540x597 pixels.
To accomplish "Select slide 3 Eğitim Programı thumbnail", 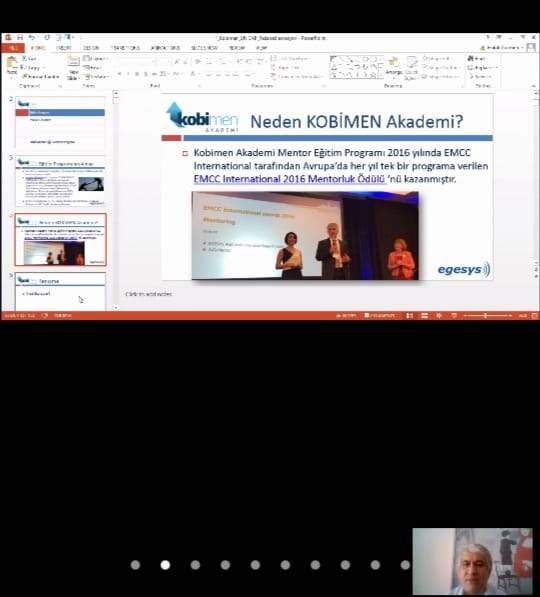I will click(x=60, y=181).
